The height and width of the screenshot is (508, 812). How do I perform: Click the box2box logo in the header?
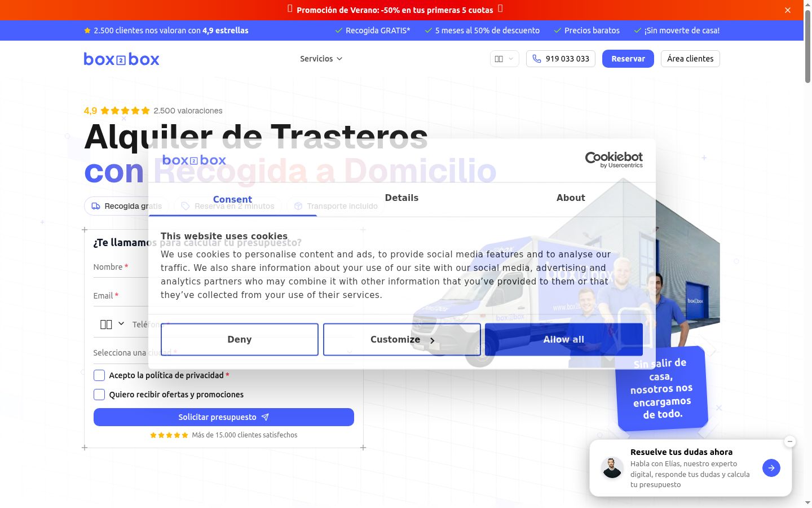(122, 59)
